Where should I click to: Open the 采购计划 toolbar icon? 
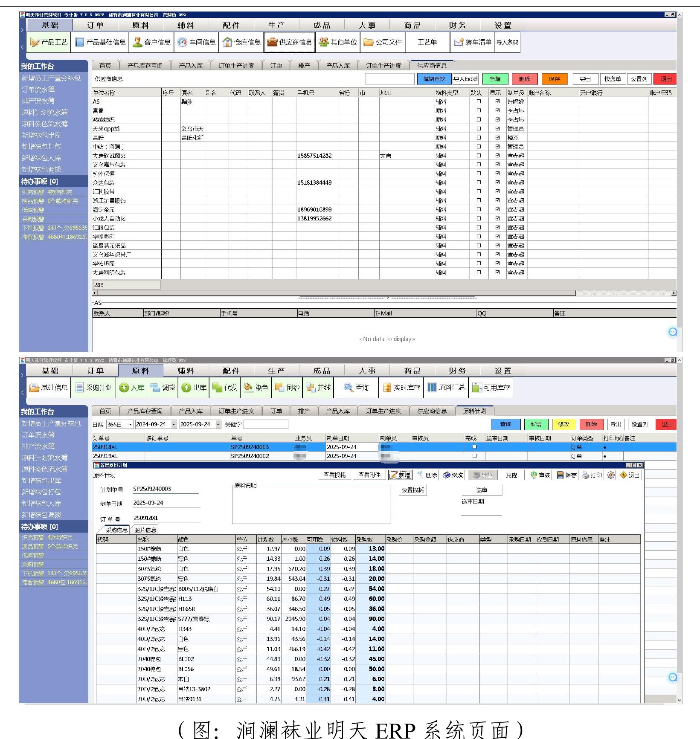[93, 387]
